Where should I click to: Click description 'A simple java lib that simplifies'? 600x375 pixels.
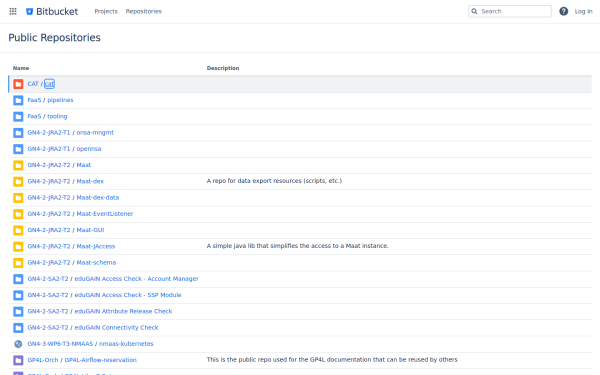297,246
